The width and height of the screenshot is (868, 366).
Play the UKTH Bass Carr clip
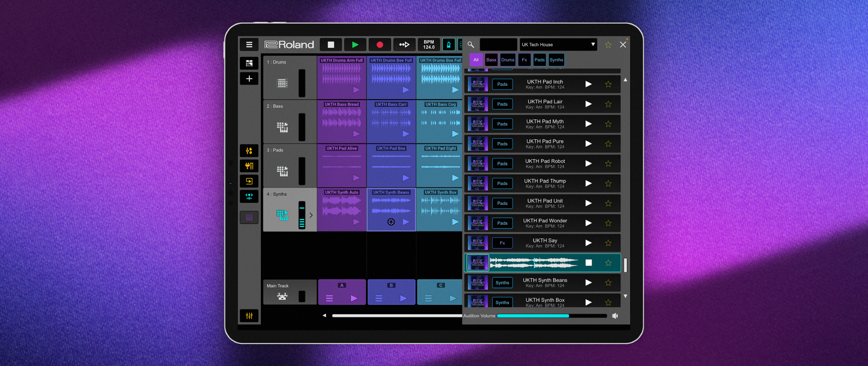coord(406,134)
